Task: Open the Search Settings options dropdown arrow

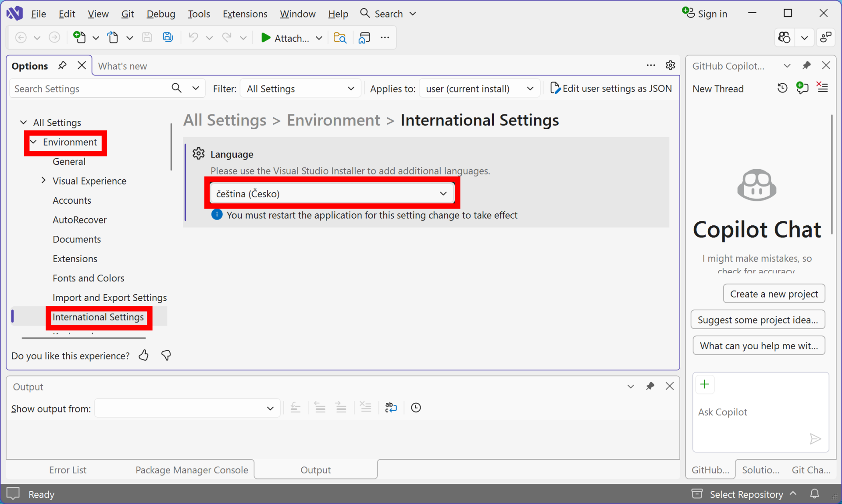Action: [x=196, y=88]
